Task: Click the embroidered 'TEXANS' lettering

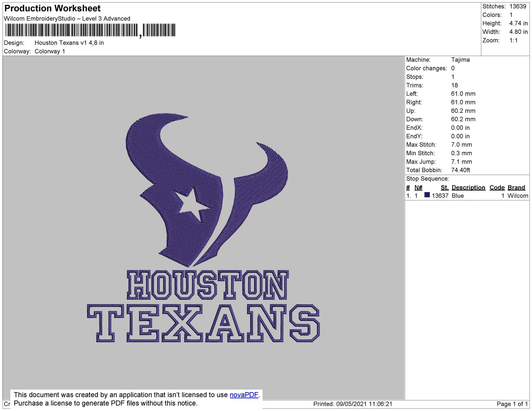Action: pyautogui.click(x=204, y=323)
